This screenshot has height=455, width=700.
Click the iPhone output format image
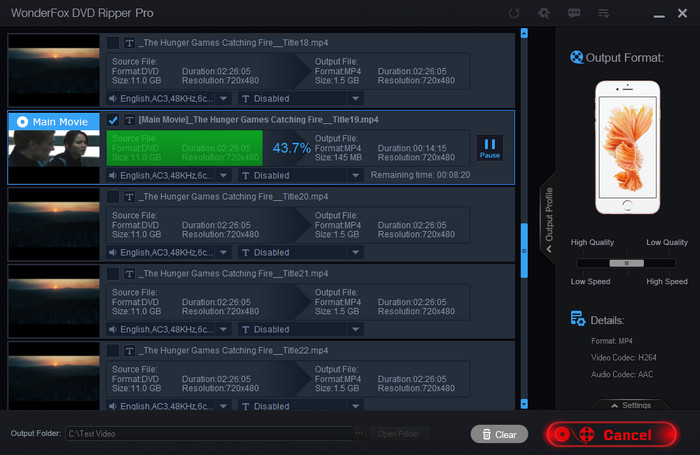pos(627,147)
